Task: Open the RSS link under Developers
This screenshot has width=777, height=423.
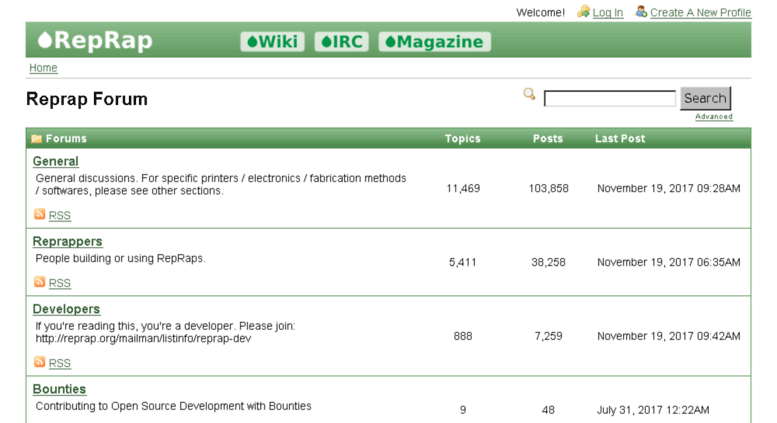Action: 59,364
